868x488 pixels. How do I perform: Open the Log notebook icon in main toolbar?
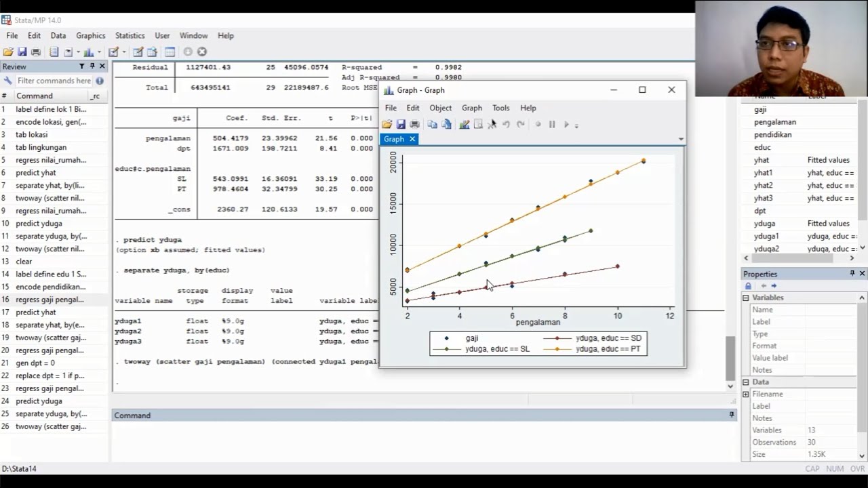[54, 52]
